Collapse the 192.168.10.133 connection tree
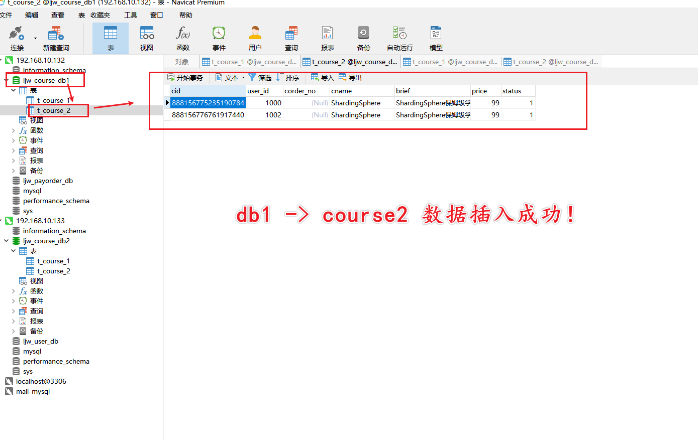 click(x=2, y=220)
